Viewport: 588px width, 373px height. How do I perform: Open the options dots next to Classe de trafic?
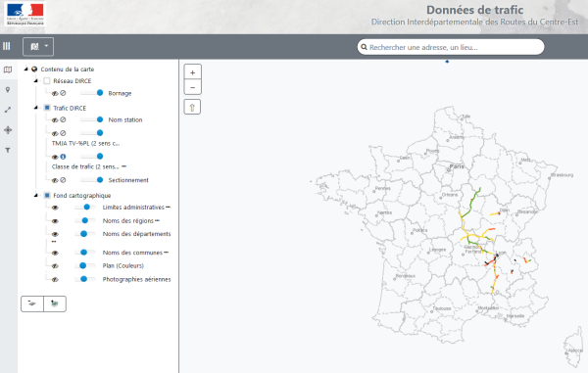pos(123,166)
